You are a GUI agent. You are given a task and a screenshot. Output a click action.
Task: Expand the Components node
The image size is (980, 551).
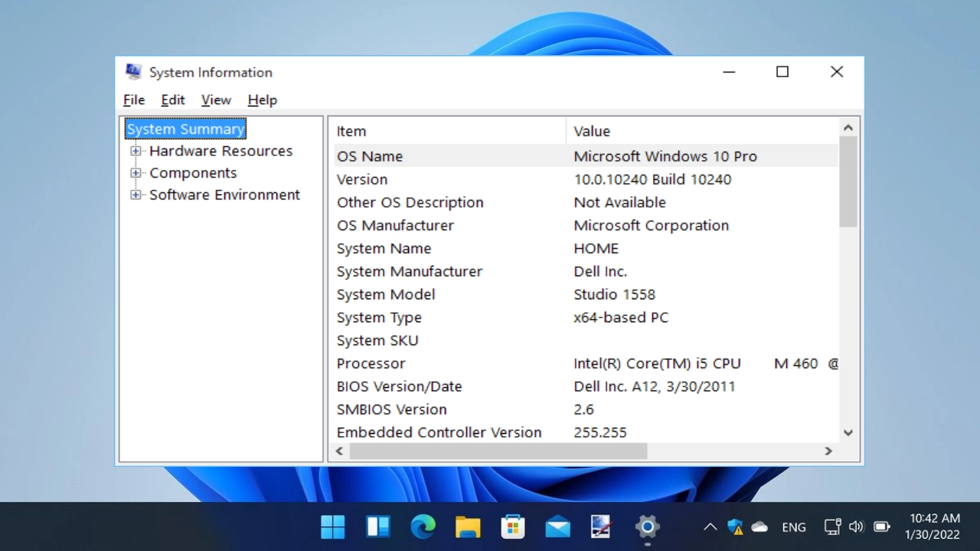click(136, 173)
